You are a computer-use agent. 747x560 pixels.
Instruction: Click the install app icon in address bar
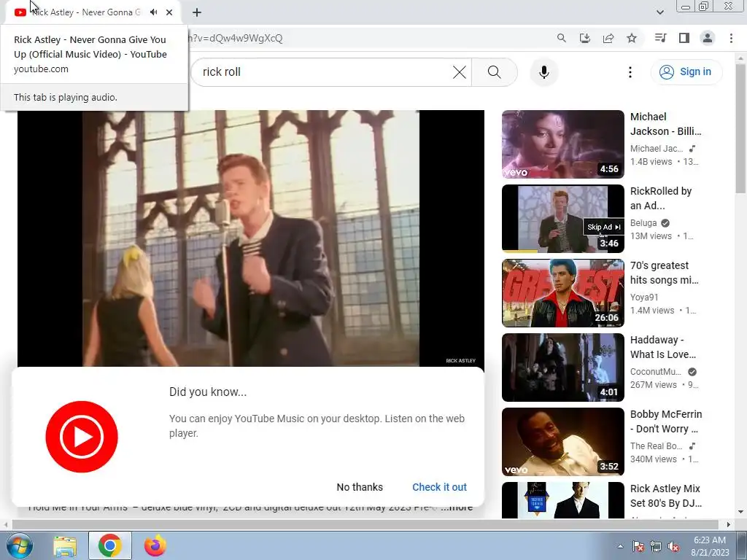[x=585, y=38]
